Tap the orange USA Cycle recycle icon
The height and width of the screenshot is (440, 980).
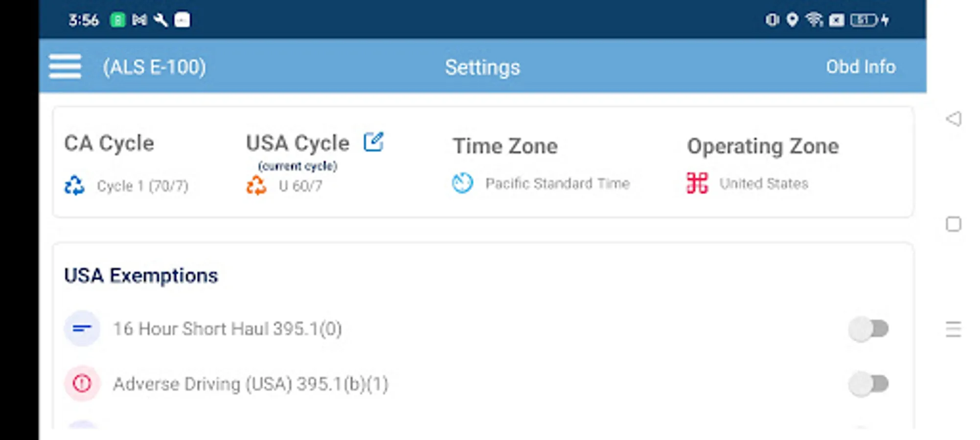point(256,186)
